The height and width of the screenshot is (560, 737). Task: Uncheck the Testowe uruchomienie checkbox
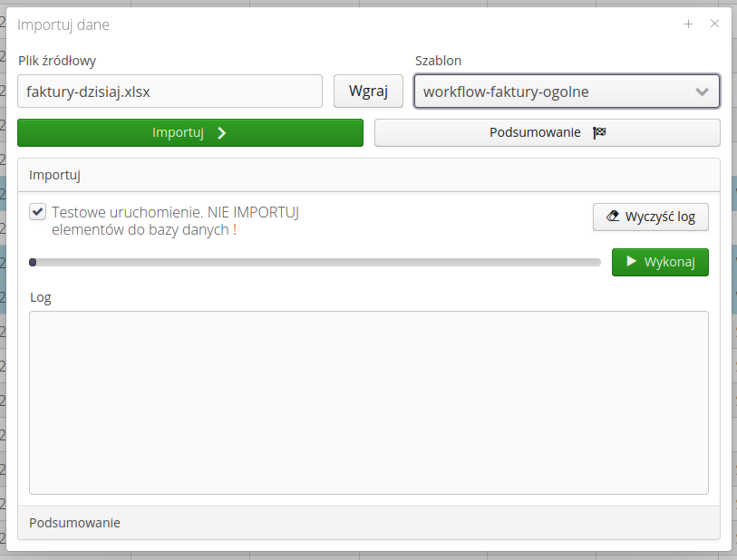[x=37, y=212]
